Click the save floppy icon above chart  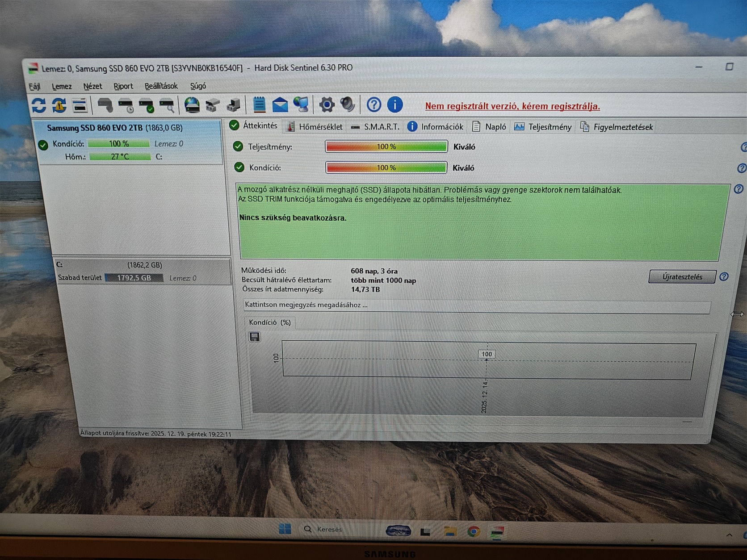click(x=255, y=337)
